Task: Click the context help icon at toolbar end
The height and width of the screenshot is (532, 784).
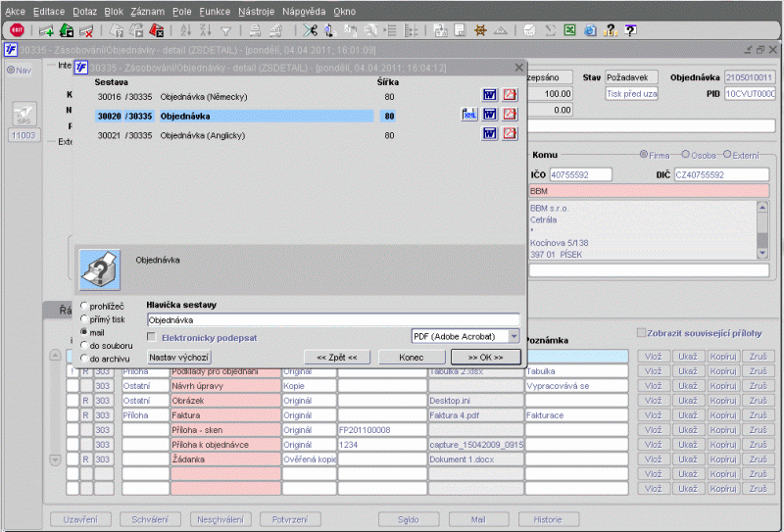Action: coord(630,30)
